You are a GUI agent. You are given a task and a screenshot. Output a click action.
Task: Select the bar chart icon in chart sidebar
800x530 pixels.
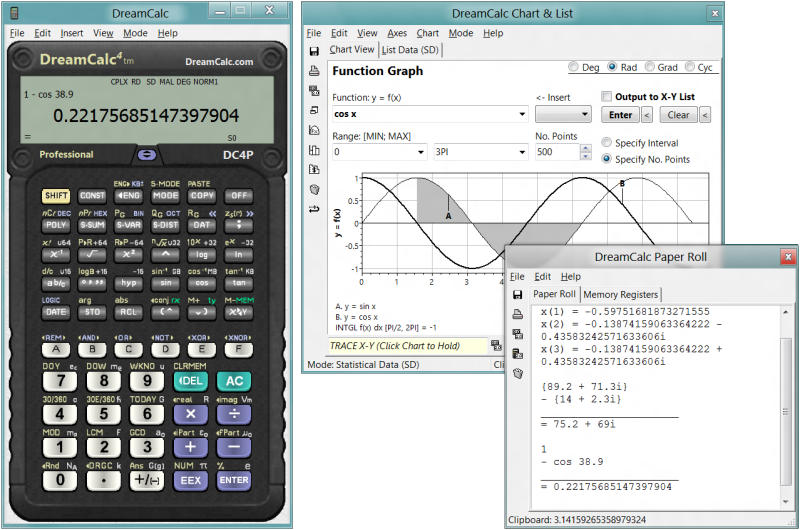(314, 150)
